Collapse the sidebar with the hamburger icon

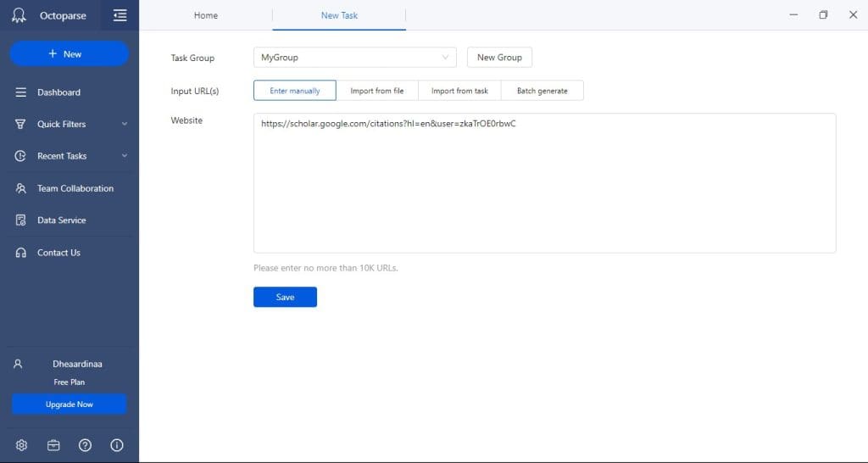[120, 15]
